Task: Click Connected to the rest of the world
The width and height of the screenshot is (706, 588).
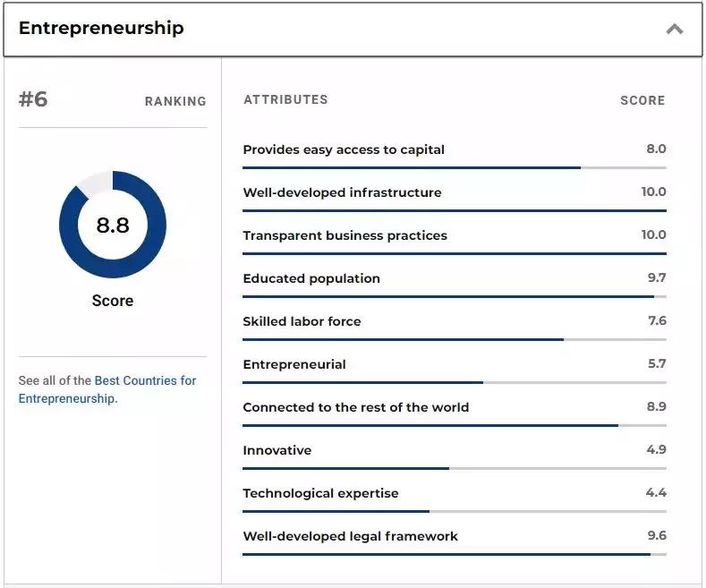Action: pos(355,407)
